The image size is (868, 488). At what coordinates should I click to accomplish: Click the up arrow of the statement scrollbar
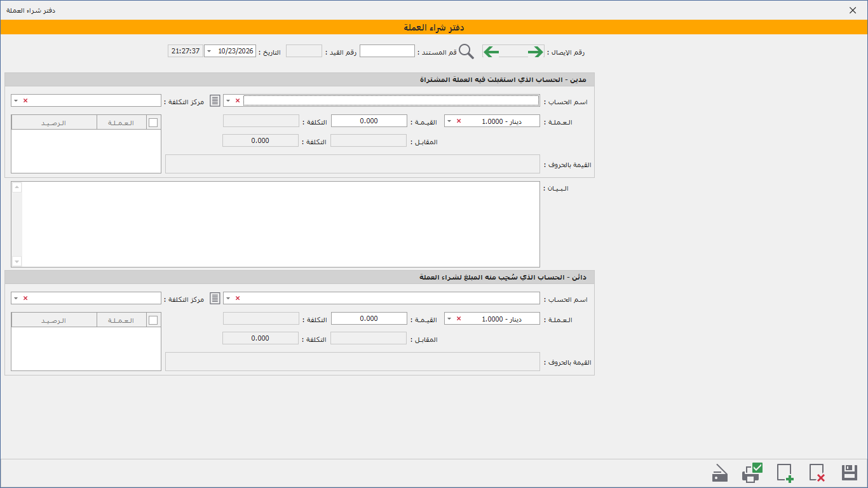pyautogui.click(x=17, y=187)
